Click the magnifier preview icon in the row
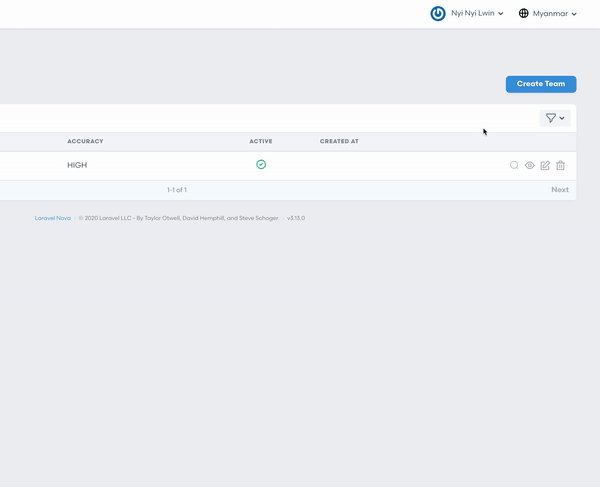 pyautogui.click(x=514, y=165)
